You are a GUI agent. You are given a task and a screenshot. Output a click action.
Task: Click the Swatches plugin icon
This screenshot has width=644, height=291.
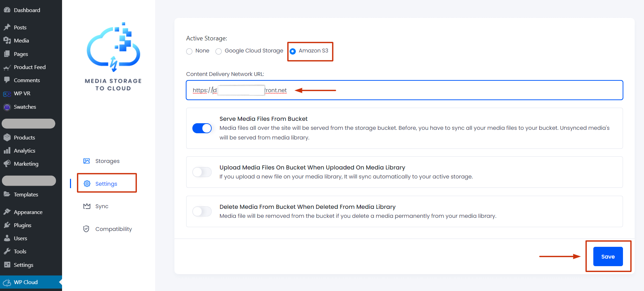point(7,107)
